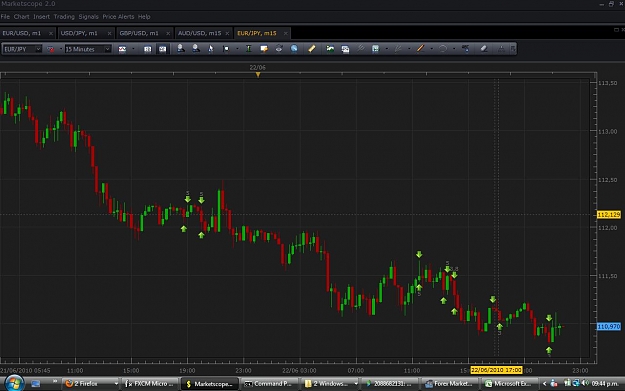The image size is (625, 391).
Task: Expand the circle shape tool dropdown arrow
Action: tap(454, 49)
